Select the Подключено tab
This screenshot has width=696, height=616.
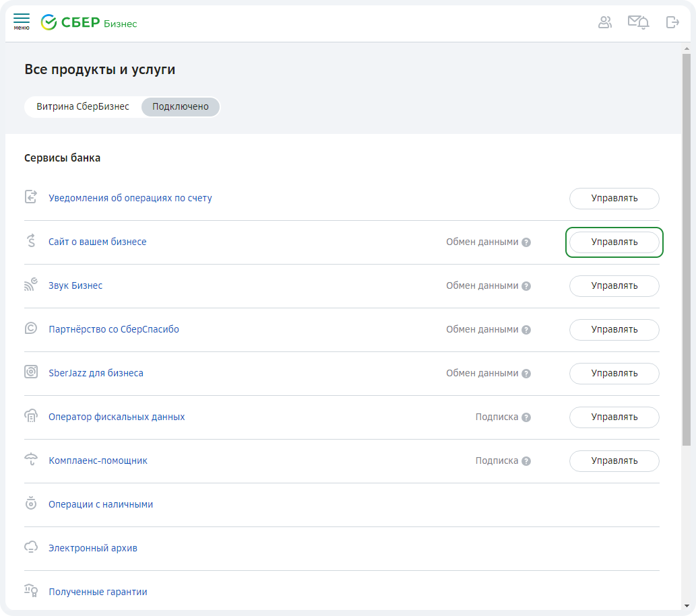(180, 107)
